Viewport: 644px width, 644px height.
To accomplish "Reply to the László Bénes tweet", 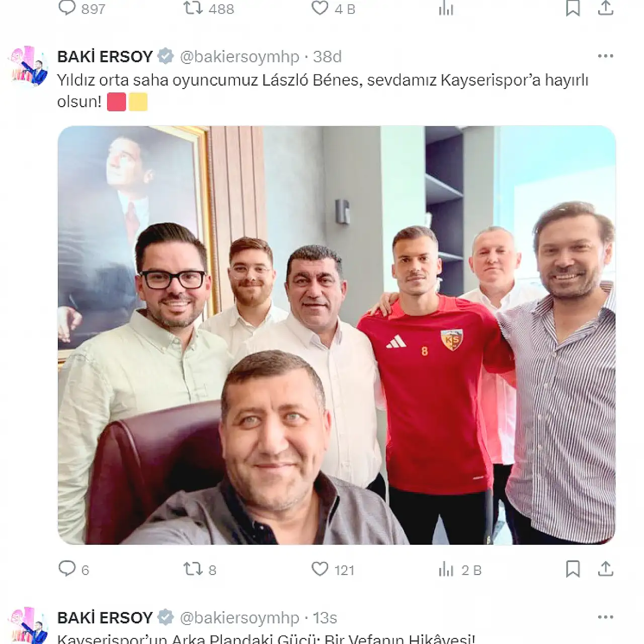I will coord(67,569).
